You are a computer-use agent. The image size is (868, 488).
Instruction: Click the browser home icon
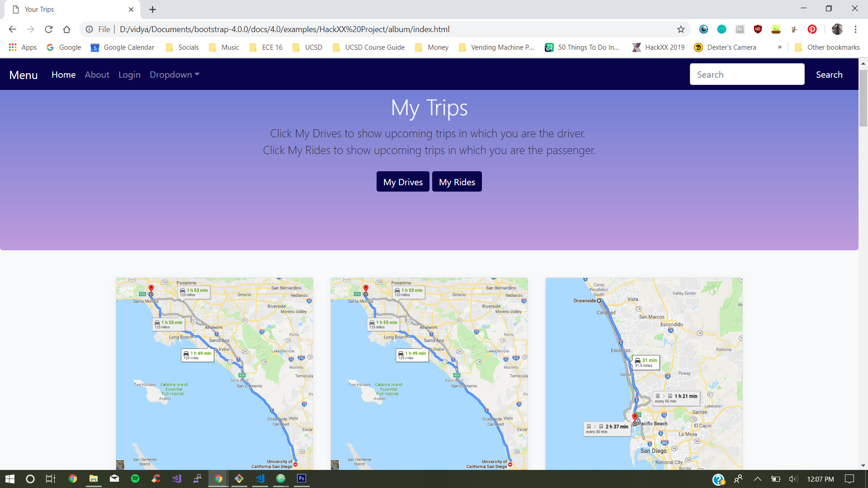pos(66,29)
